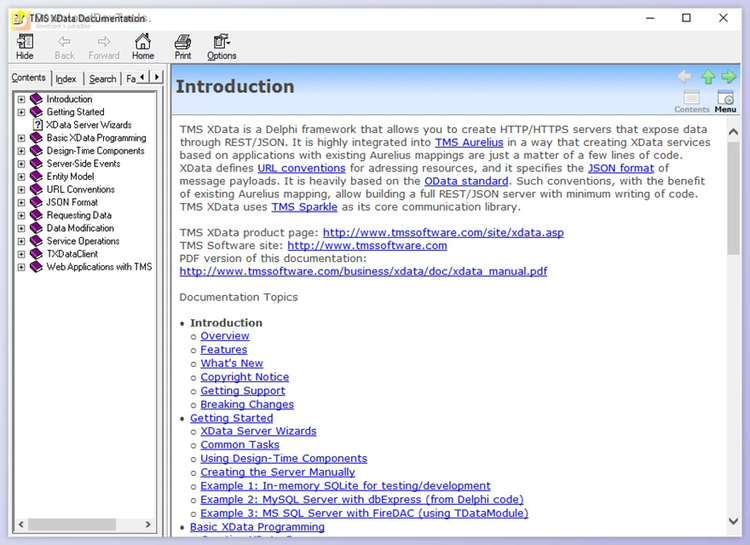
Task: Open the Options toolbar menu
Action: 221,47
